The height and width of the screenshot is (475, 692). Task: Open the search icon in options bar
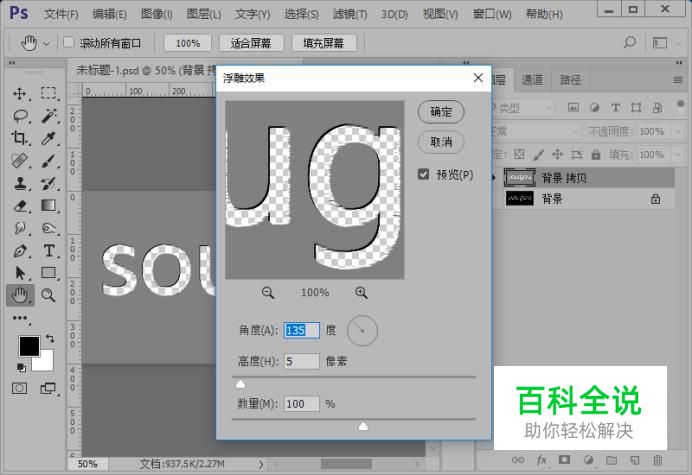[x=630, y=42]
